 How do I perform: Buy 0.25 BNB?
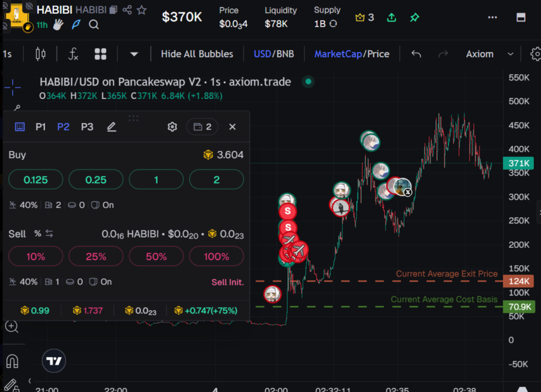pos(96,179)
